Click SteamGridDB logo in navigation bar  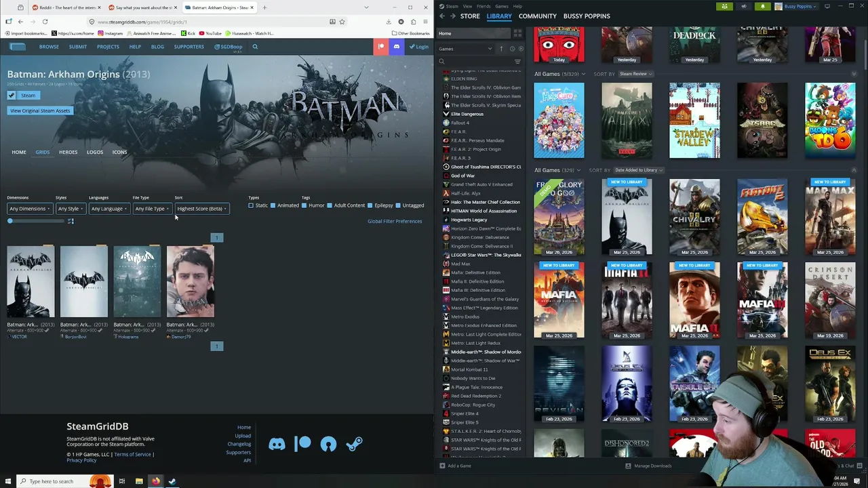click(x=17, y=47)
